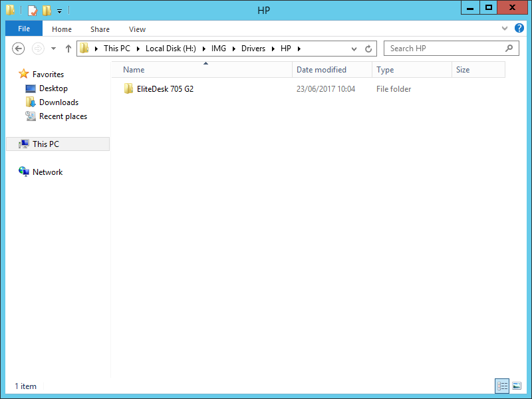This screenshot has height=399, width=532.
Task: Go up one folder level
Action: coord(68,49)
